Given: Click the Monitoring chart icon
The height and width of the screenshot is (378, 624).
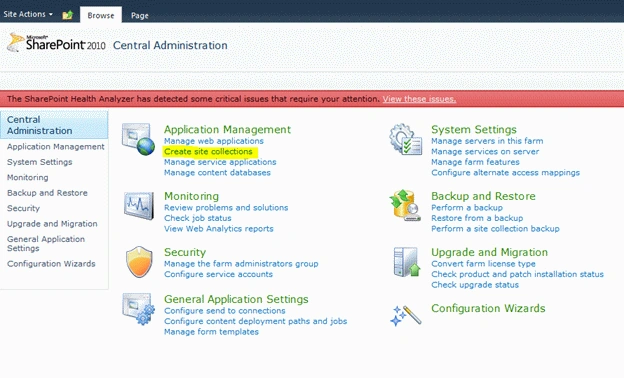Looking at the screenshot, I should tap(138, 206).
